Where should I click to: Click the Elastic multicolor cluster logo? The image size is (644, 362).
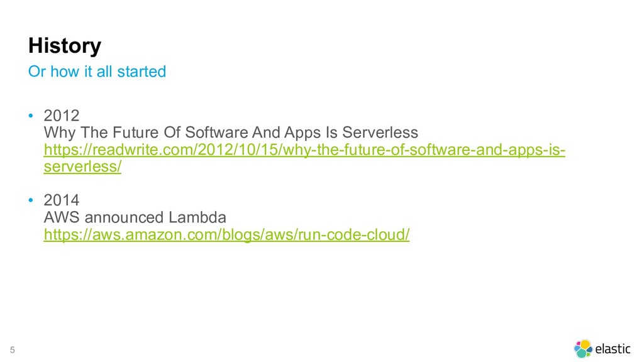[583, 348]
